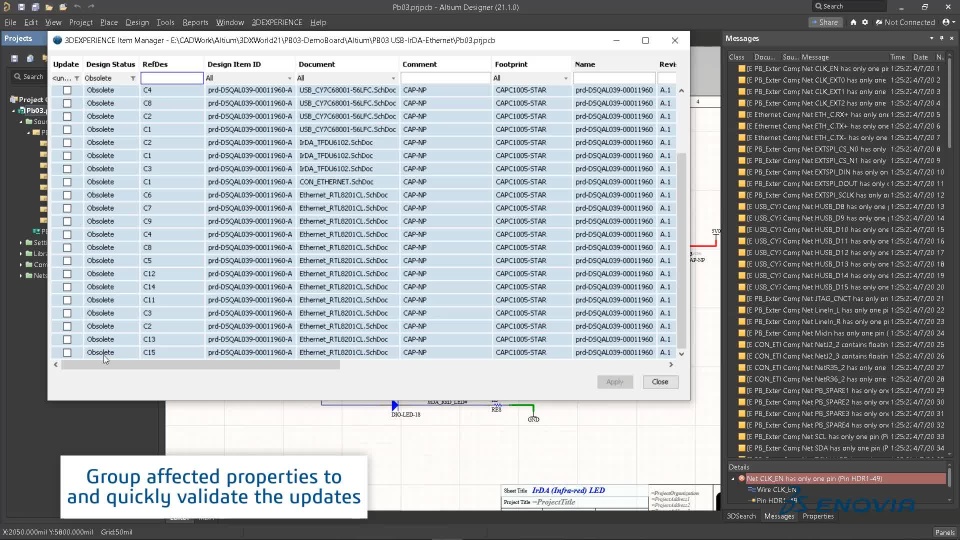Check Update box for row C15
The image size is (960, 540).
[67, 353]
